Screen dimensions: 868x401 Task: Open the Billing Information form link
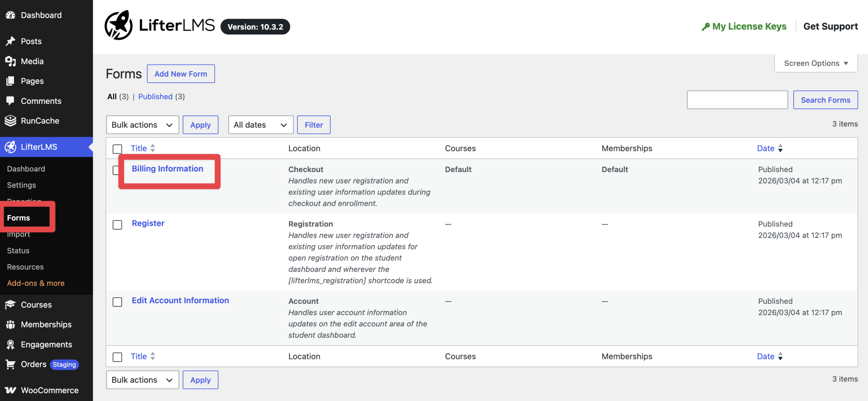pyautogui.click(x=167, y=168)
